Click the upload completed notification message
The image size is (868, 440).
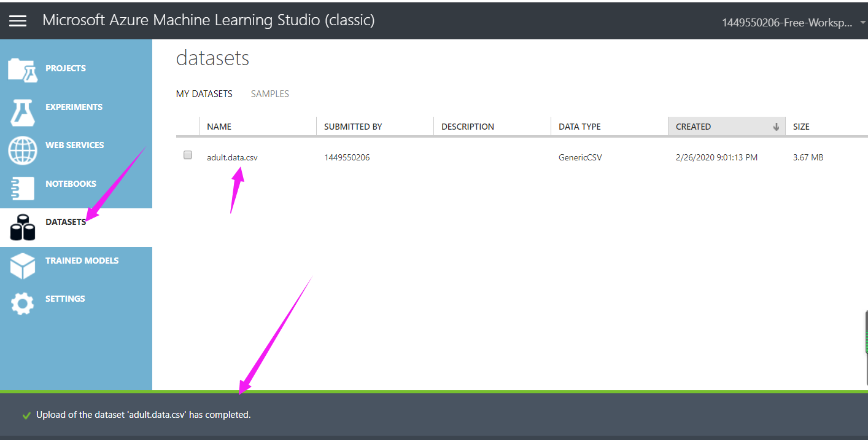[144, 415]
